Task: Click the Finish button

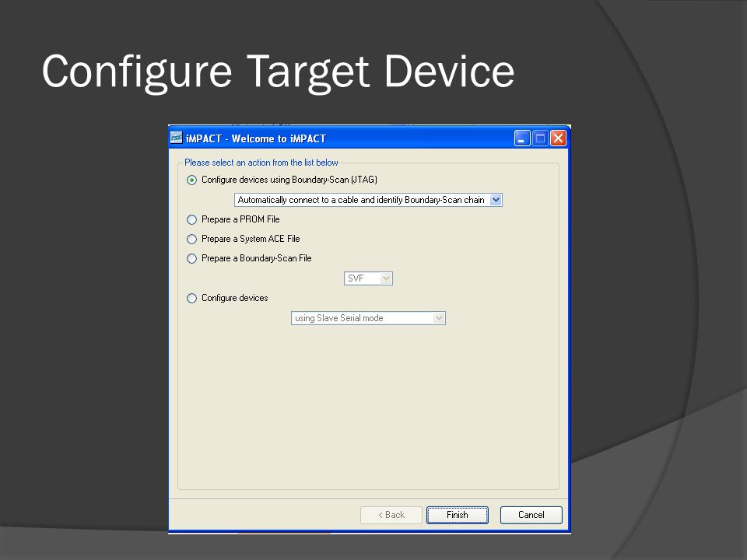Action: 458,515
